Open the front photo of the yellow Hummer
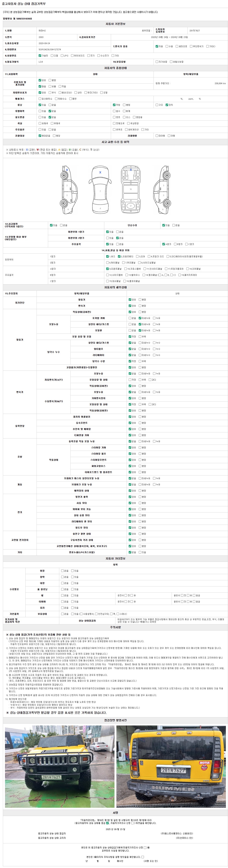Viewport: 228px width, 868px height. pos(59,767)
